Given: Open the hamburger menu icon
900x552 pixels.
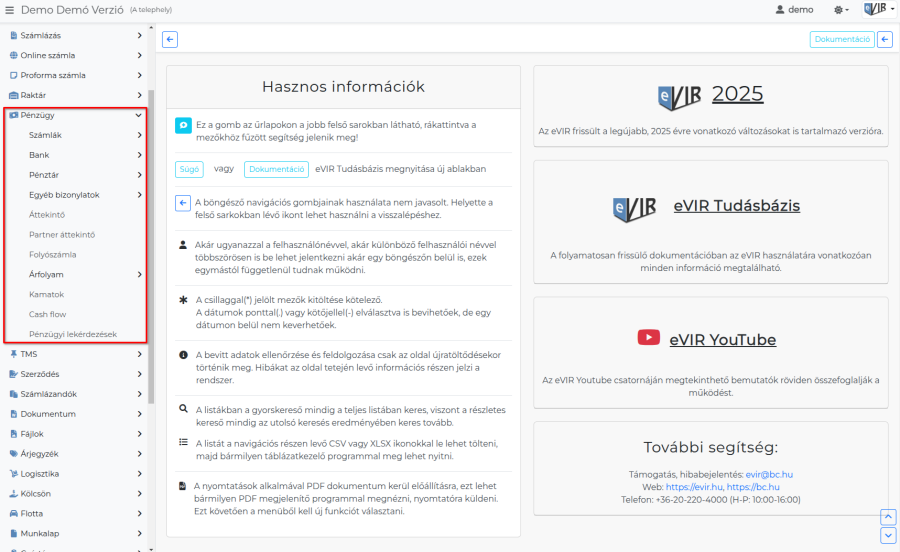Looking at the screenshot, I should [9, 10].
